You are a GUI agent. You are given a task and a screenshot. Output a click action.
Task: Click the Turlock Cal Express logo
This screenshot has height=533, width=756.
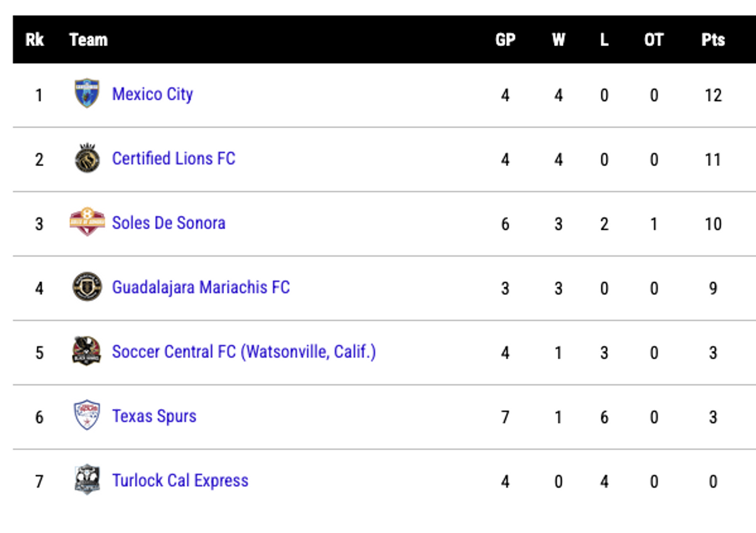click(x=87, y=480)
